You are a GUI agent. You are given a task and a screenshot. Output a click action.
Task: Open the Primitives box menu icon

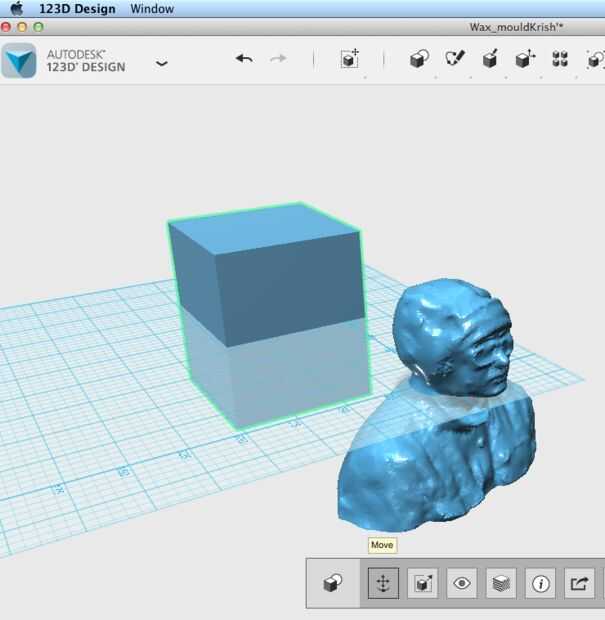419,59
